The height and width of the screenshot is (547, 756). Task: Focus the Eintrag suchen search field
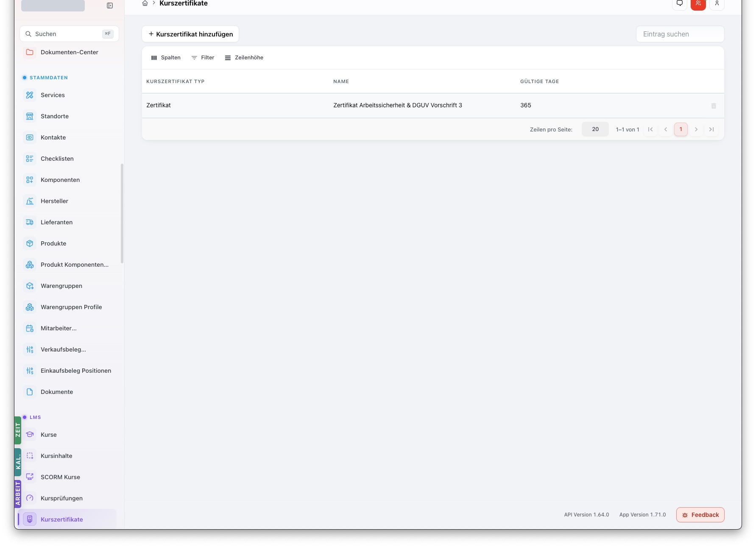(x=680, y=34)
